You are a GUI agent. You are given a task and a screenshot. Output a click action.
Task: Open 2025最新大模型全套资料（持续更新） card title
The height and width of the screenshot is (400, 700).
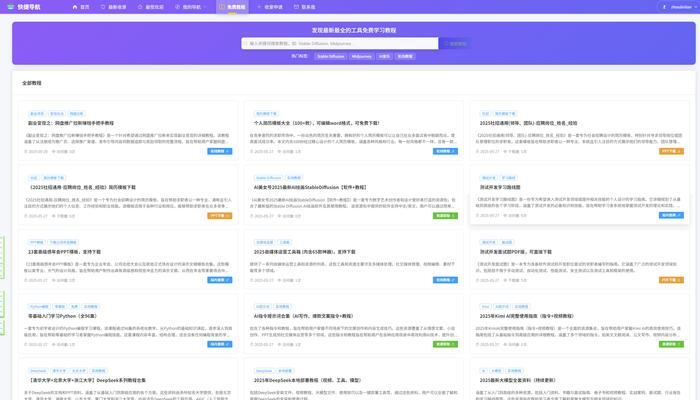pyautogui.click(x=517, y=380)
